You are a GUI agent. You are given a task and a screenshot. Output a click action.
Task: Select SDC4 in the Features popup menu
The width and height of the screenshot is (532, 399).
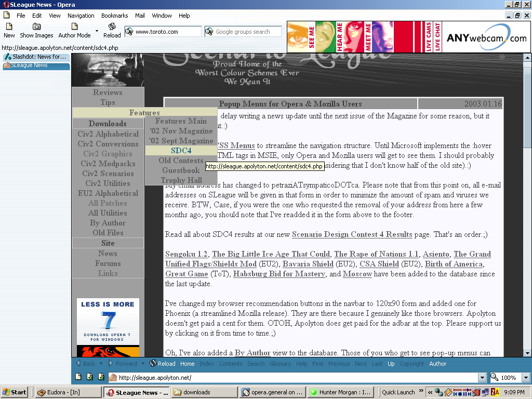(x=181, y=150)
